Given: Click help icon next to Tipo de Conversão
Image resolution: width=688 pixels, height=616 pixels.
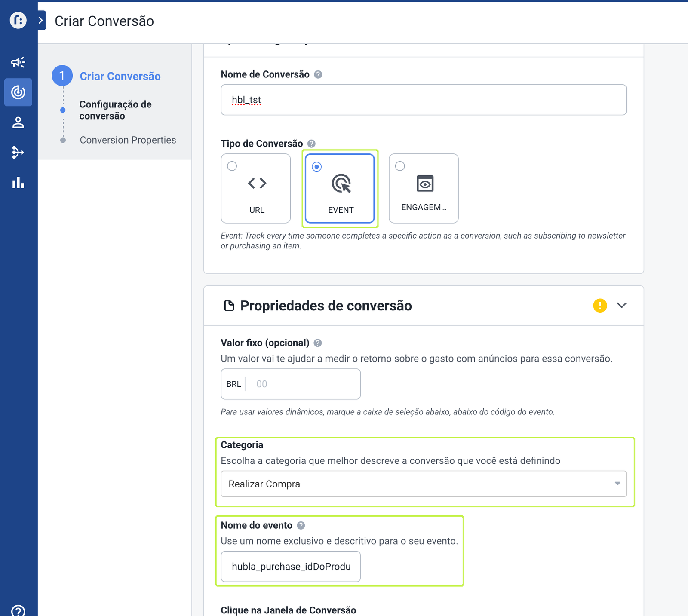Looking at the screenshot, I should (312, 144).
